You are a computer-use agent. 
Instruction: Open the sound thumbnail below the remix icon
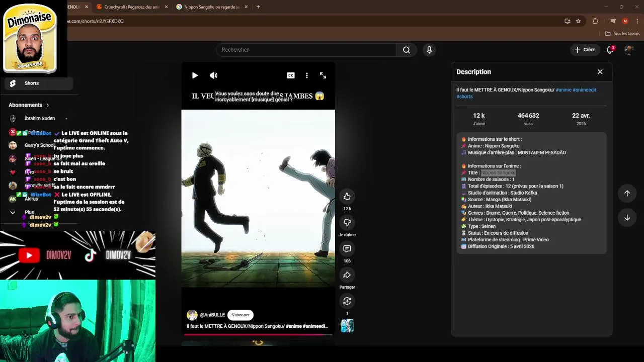(x=347, y=326)
